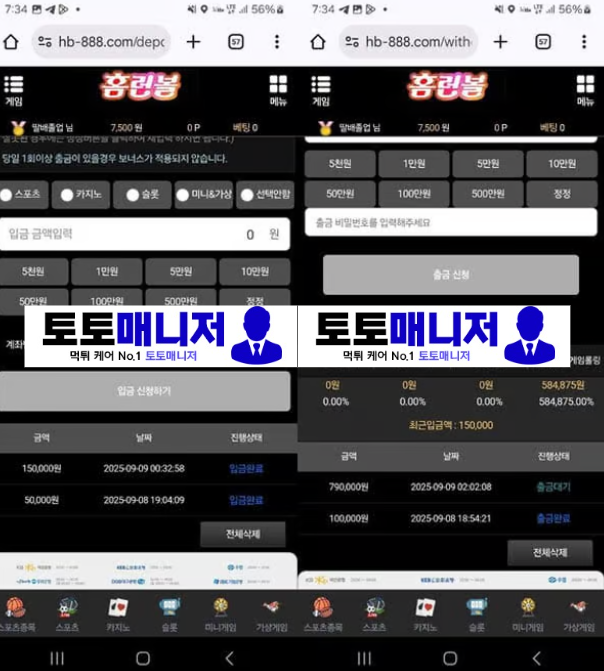Choose the 선택안함 radio option
The image size is (604, 671).
tap(247, 195)
